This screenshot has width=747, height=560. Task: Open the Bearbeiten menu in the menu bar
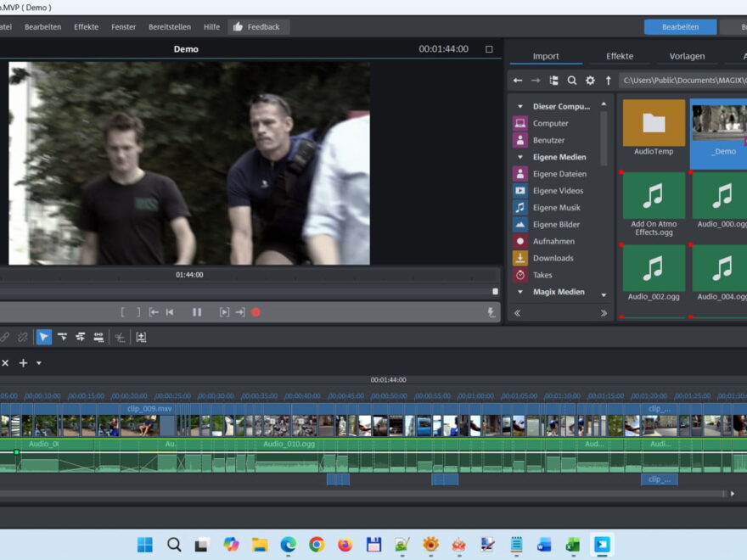pos(42,26)
